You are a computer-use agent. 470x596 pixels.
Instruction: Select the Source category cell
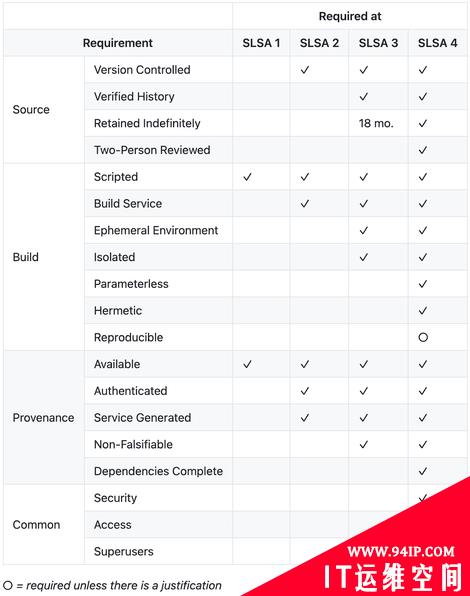(x=31, y=110)
